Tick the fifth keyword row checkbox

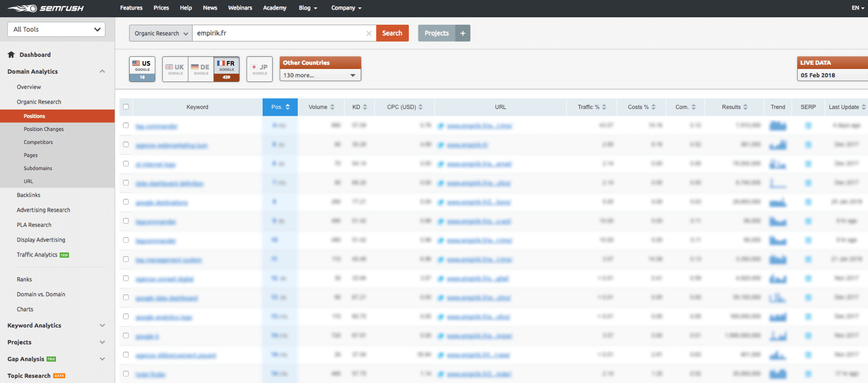(x=126, y=202)
